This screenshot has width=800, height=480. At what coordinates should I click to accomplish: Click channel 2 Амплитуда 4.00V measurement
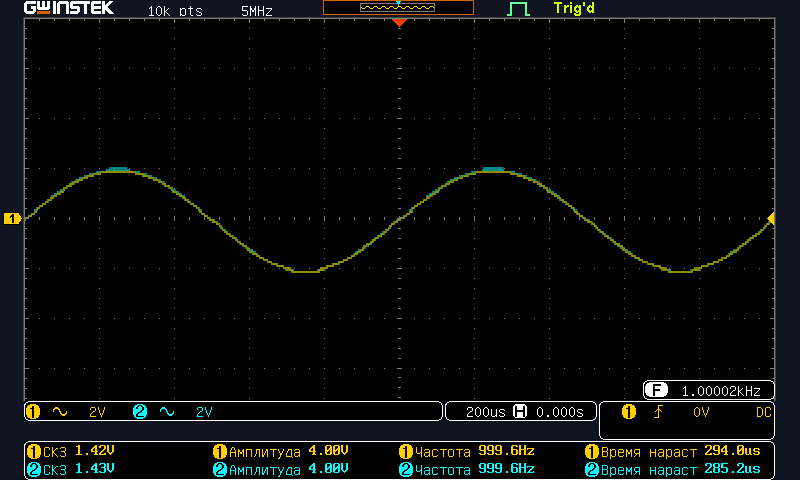click(281, 469)
